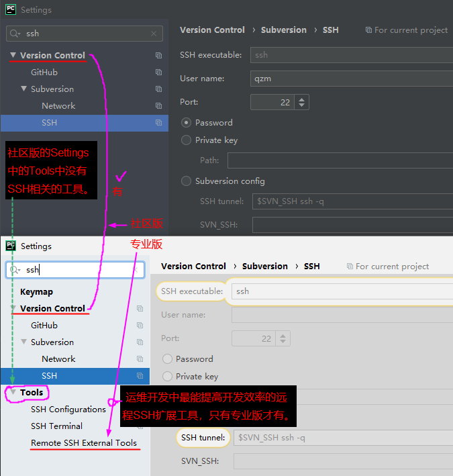Increase Port value in dark window spinner

click(301, 99)
